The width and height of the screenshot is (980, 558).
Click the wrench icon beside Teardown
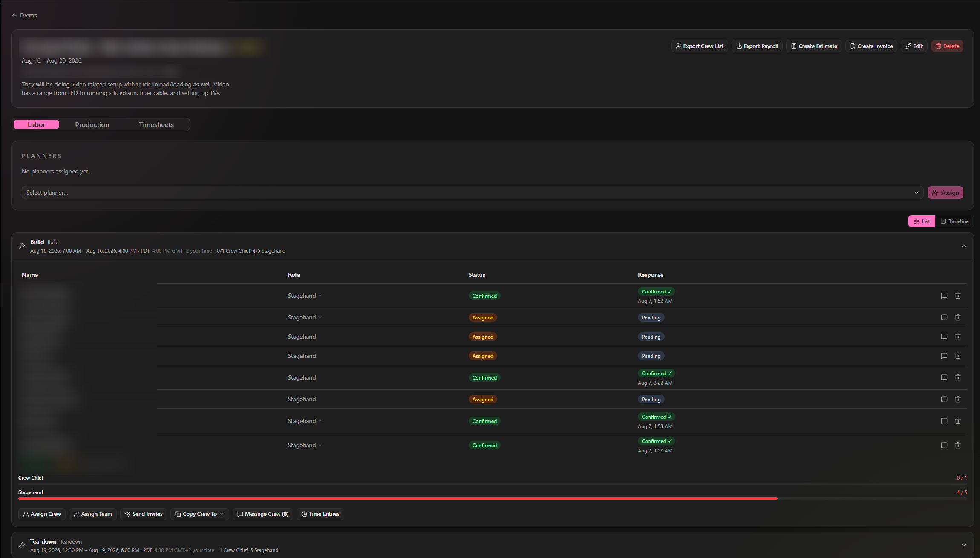point(22,545)
